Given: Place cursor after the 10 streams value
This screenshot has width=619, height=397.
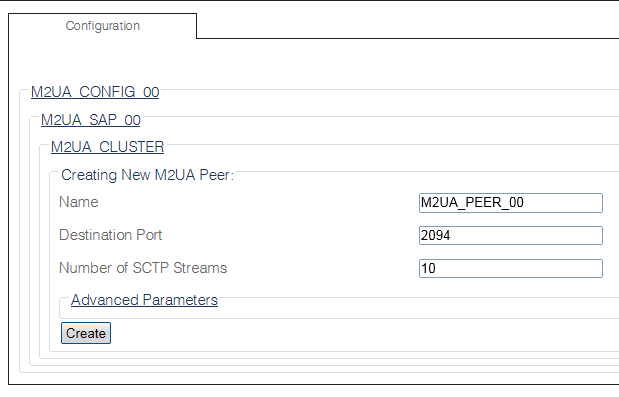Looking at the screenshot, I should 437,269.
